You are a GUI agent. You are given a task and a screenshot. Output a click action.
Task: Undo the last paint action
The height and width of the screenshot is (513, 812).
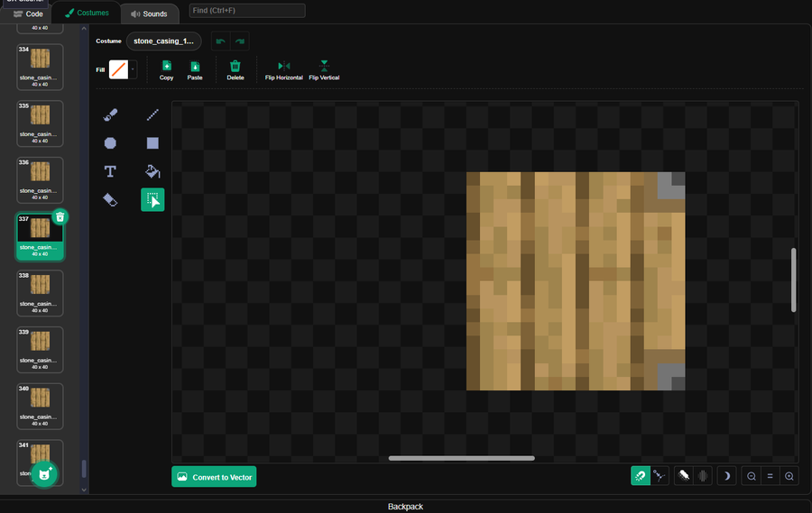[x=221, y=41]
